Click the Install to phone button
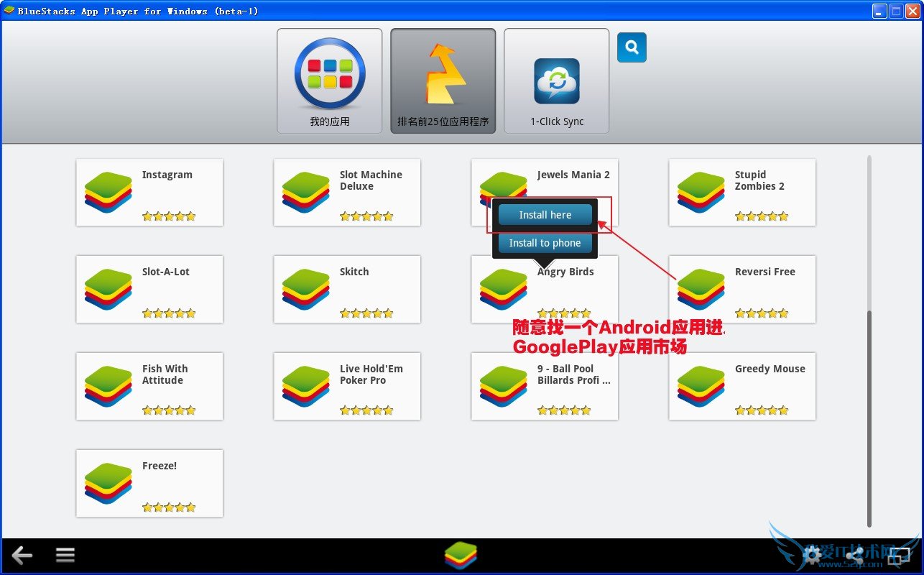Image resolution: width=924 pixels, height=575 pixels. point(545,243)
